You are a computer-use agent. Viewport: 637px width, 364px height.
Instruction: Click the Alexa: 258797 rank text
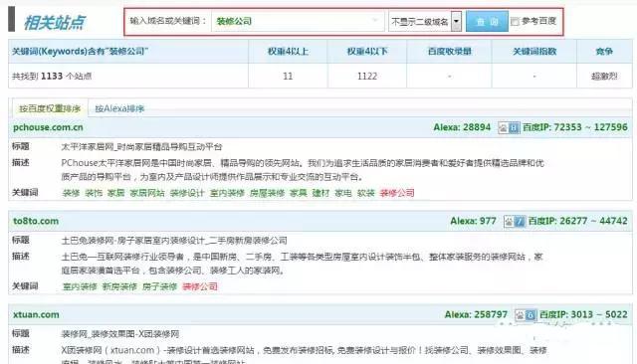pos(476,315)
